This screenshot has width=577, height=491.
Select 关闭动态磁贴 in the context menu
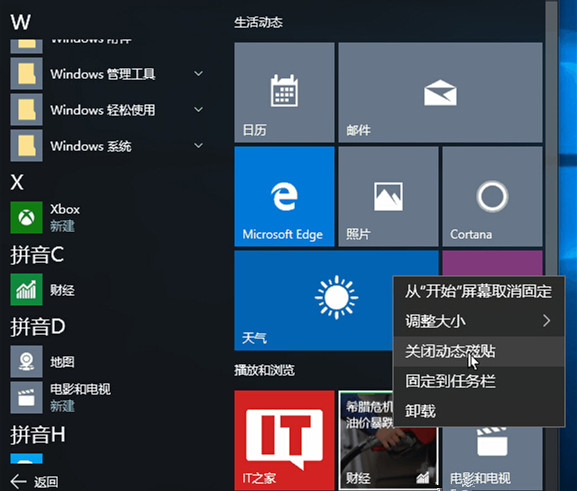[x=479, y=351]
